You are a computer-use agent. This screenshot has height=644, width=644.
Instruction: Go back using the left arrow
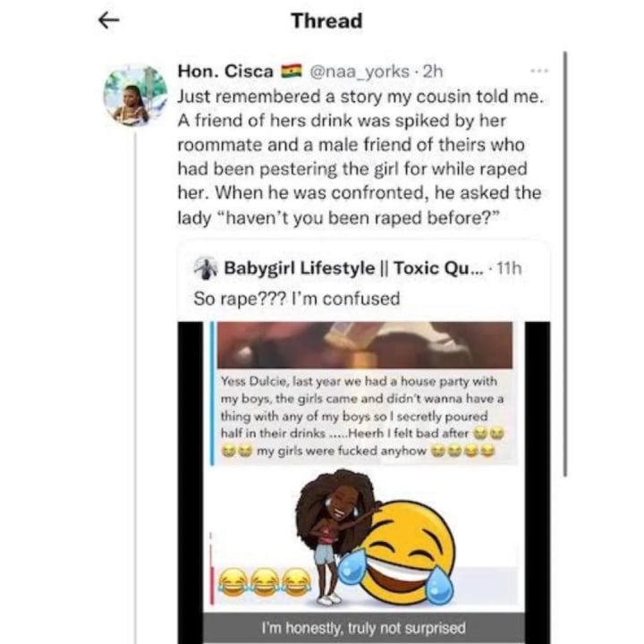click(x=109, y=20)
